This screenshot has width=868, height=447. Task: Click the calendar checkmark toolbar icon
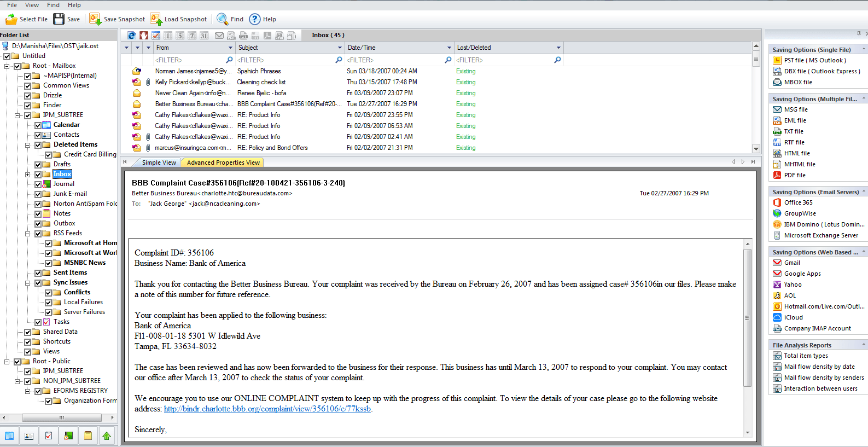pos(156,36)
